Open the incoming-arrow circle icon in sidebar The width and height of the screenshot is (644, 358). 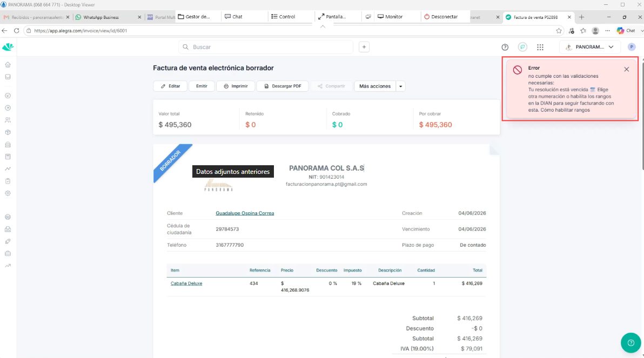click(8, 96)
